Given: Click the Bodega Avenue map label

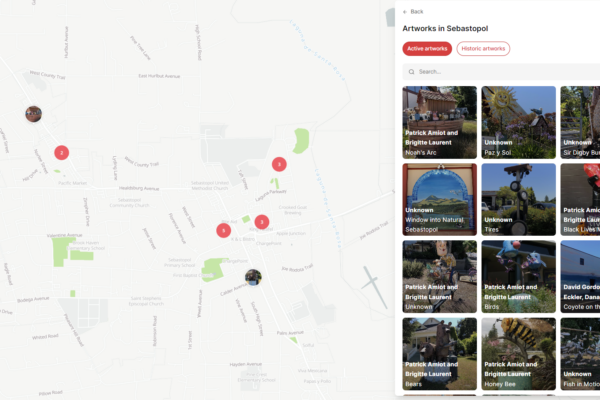Looking at the screenshot, I should click(x=33, y=299).
